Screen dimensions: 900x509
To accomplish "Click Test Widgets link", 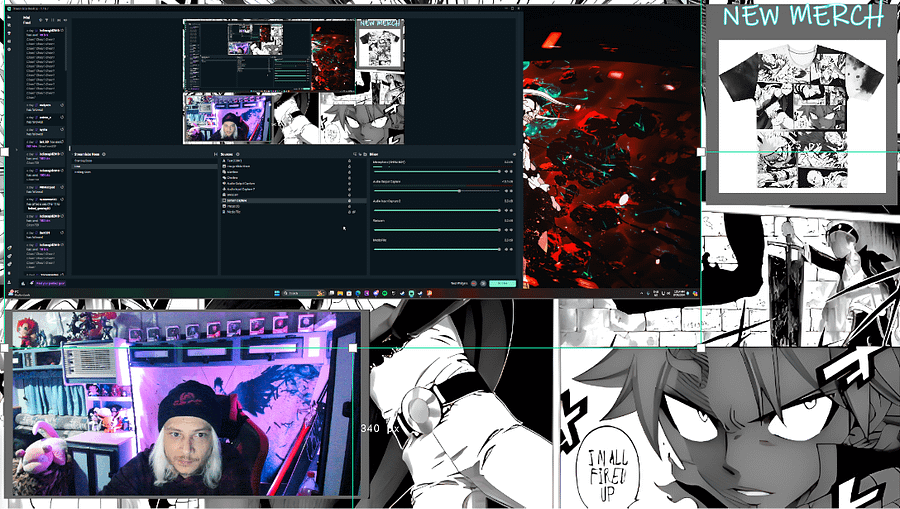I will coord(459,283).
